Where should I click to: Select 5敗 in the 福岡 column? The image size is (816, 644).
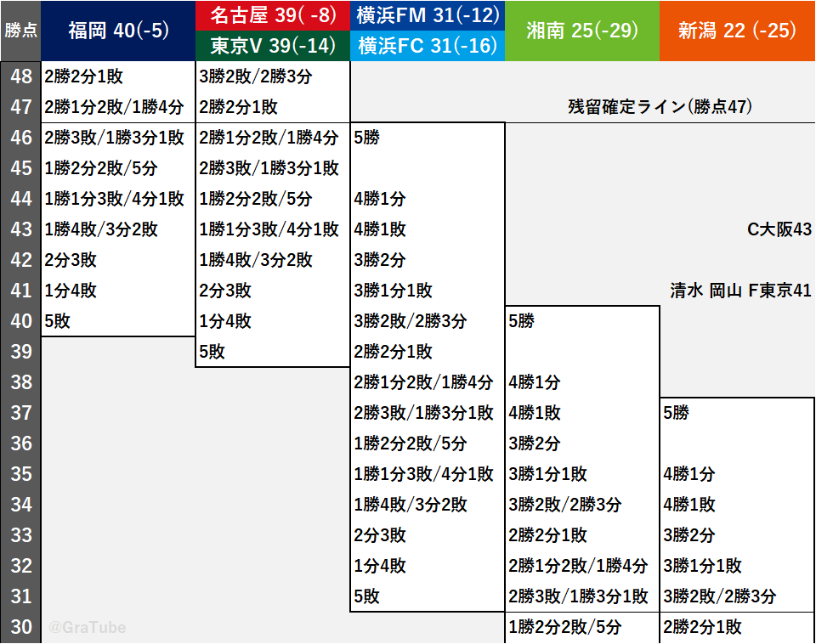click(x=58, y=321)
